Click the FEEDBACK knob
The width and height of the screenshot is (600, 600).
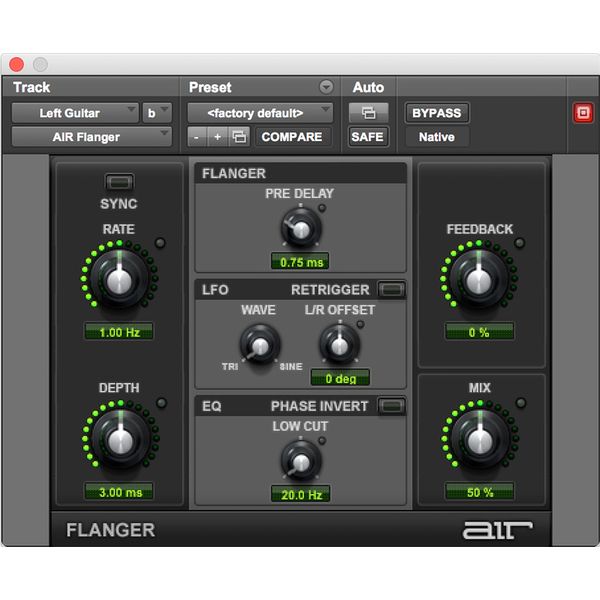point(478,279)
